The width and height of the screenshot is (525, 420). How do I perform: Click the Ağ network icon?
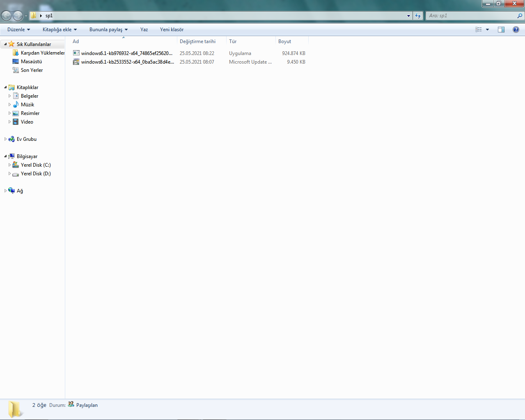pos(11,190)
